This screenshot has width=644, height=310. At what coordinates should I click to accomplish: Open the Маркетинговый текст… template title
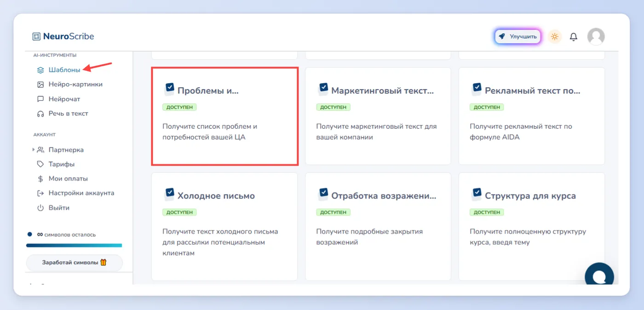point(382,91)
